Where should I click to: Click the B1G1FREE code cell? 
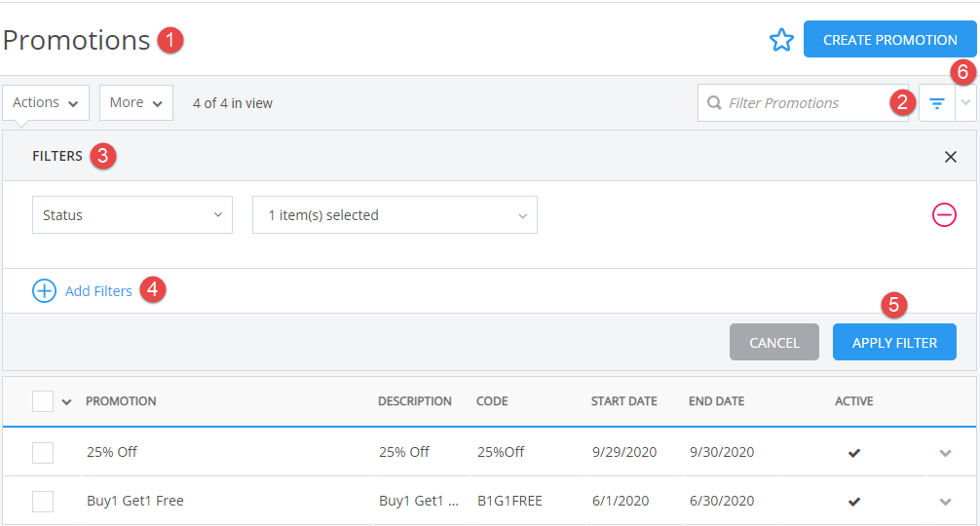(510, 501)
